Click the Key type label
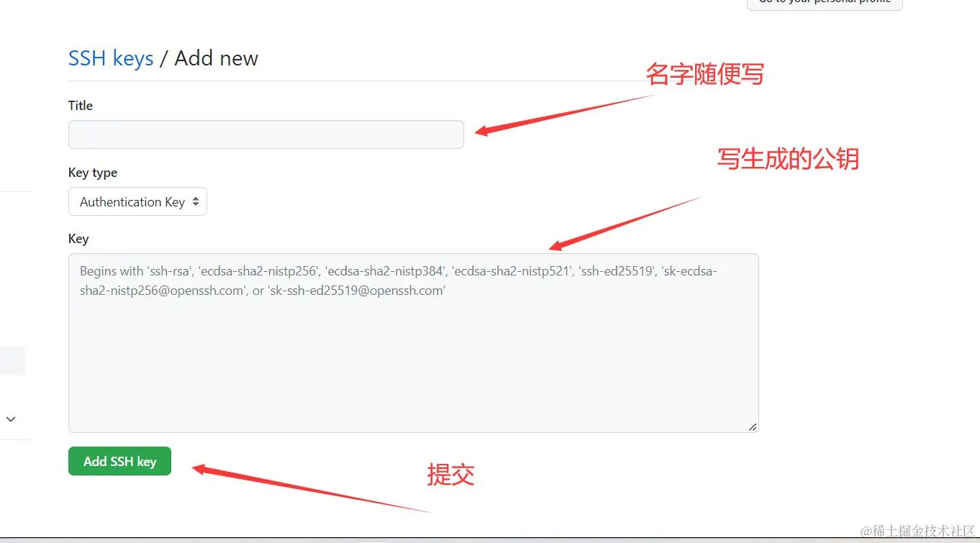Screen dimensions: 980x543 (93, 173)
